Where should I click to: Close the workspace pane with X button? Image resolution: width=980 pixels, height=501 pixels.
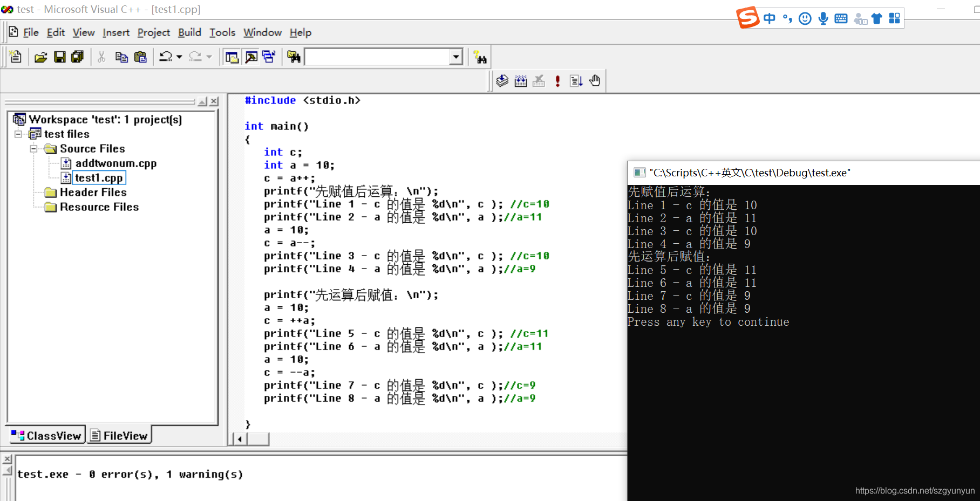click(x=214, y=101)
